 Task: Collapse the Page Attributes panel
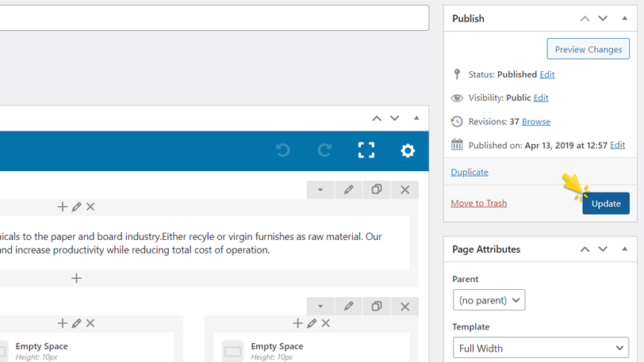pos(624,249)
